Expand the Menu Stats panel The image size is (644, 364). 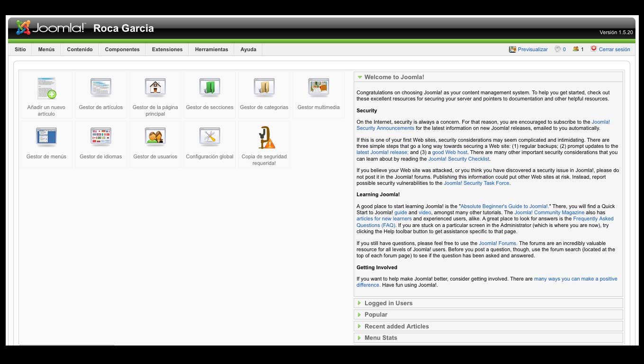[488, 338]
